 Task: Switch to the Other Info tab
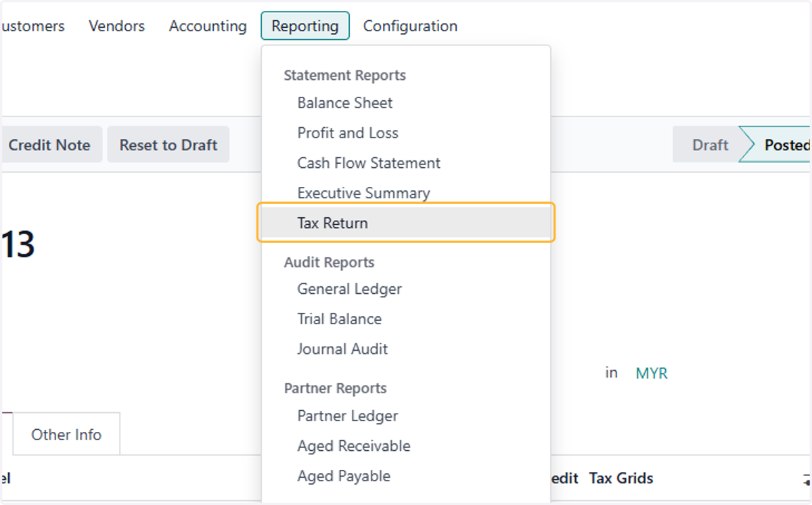point(66,435)
